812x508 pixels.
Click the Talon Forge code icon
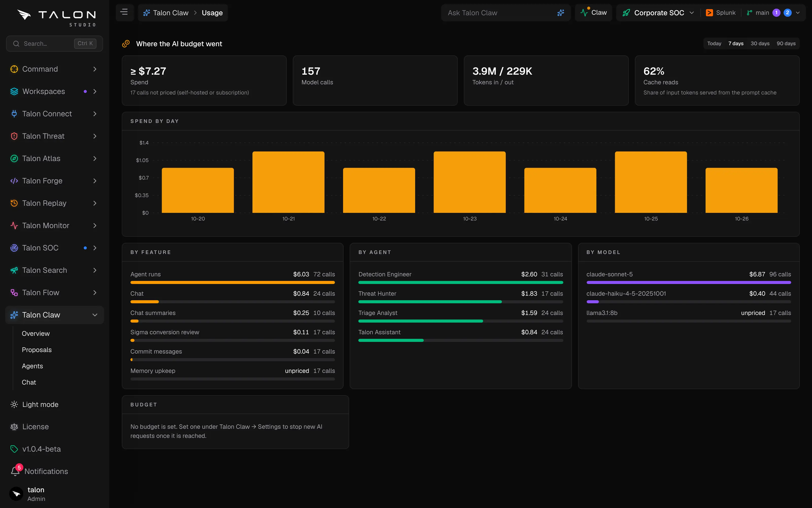(14, 181)
